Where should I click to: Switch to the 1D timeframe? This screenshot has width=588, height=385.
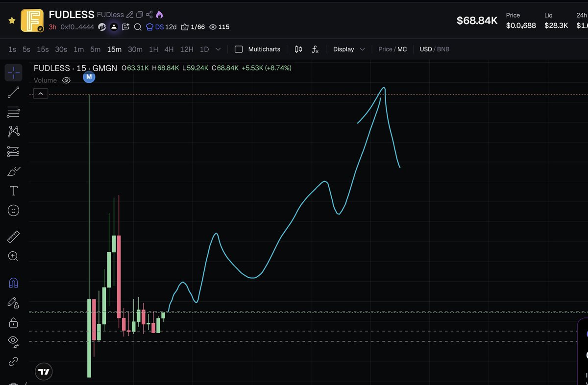tap(204, 49)
